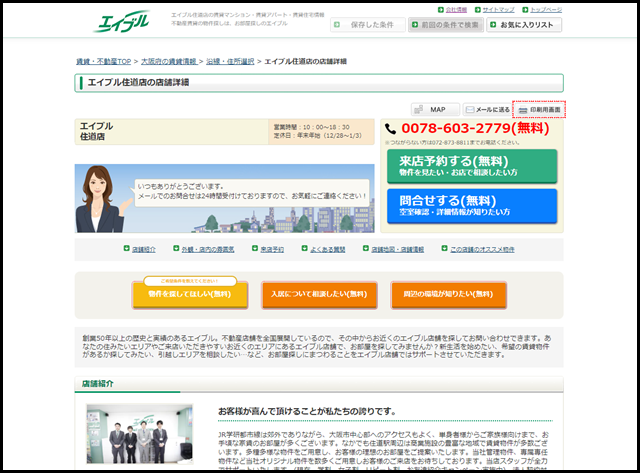
Task: Open the お気に入りリスト button
Action: coord(524,25)
